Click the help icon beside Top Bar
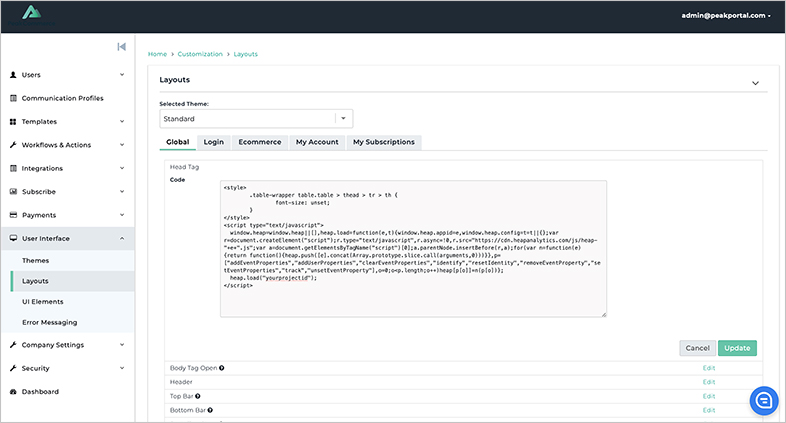This screenshot has width=786, height=423. tap(194, 396)
